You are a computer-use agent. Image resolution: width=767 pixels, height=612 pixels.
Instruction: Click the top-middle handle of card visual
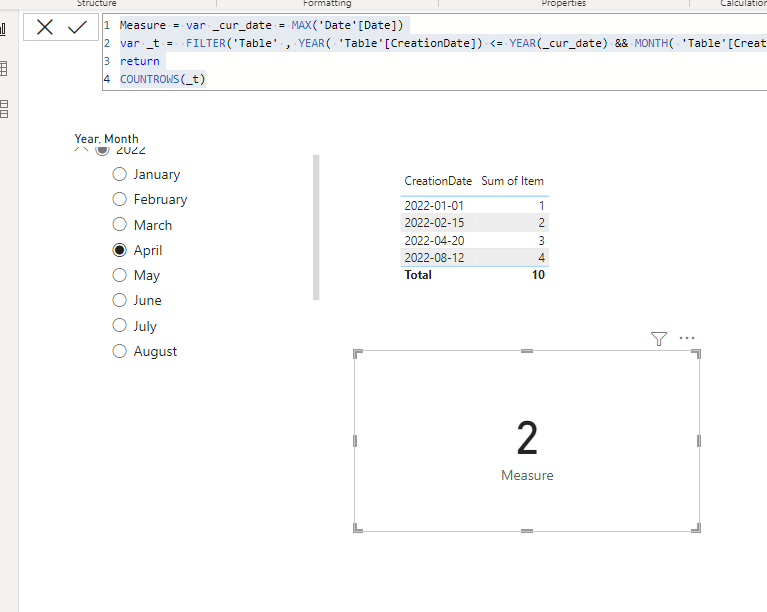click(x=527, y=351)
